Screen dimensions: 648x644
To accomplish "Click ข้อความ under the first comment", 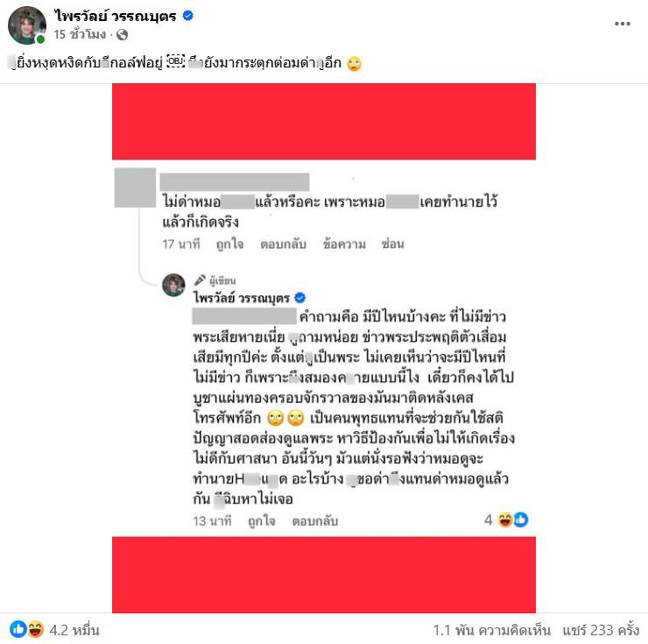I will point(344,244).
